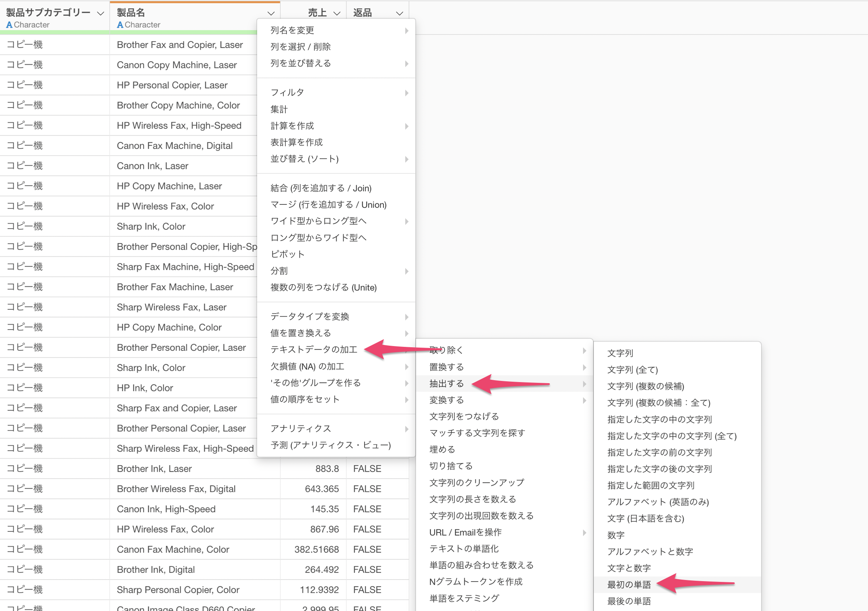Expand 値を置き換える submenu
Image resolution: width=868 pixels, height=611 pixels.
[x=336, y=333]
